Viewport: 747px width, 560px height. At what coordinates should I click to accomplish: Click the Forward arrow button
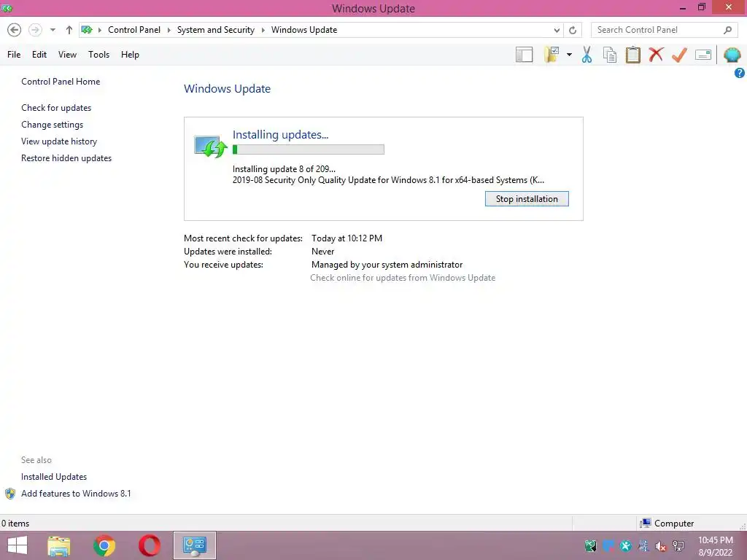click(x=35, y=30)
